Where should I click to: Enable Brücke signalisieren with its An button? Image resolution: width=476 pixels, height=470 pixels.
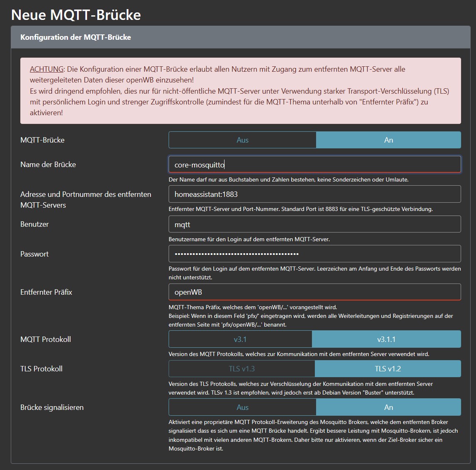388,407
